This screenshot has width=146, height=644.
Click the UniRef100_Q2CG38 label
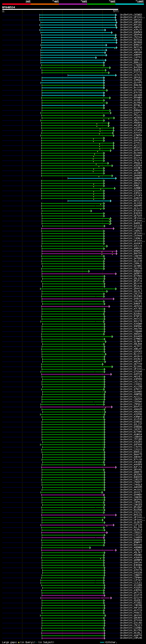tap(131, 226)
